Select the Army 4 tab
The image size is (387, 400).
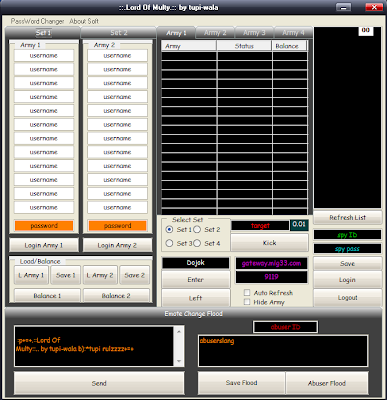click(293, 33)
